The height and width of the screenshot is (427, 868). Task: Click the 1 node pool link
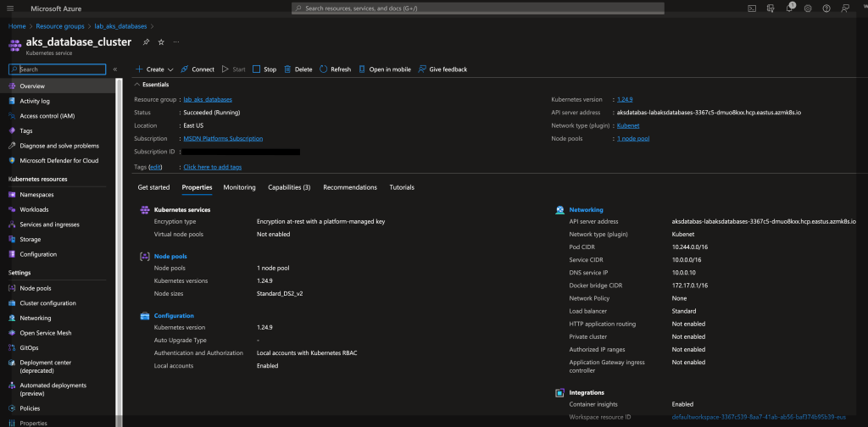[x=632, y=138]
